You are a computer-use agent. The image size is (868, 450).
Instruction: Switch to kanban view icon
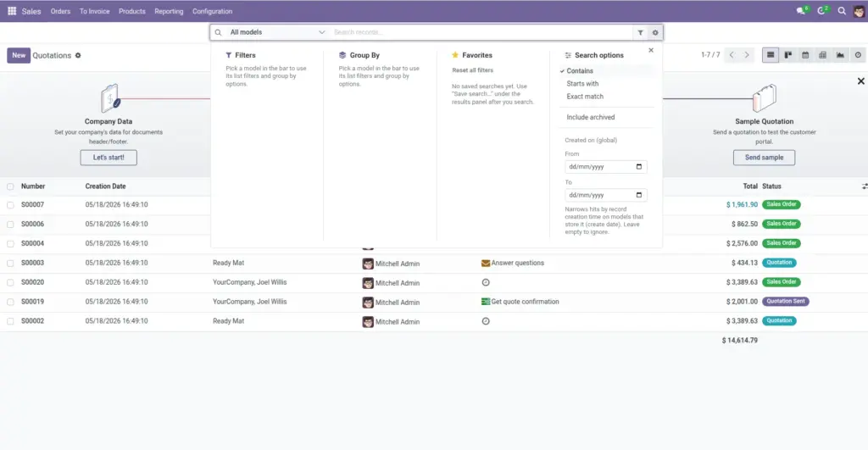click(787, 55)
